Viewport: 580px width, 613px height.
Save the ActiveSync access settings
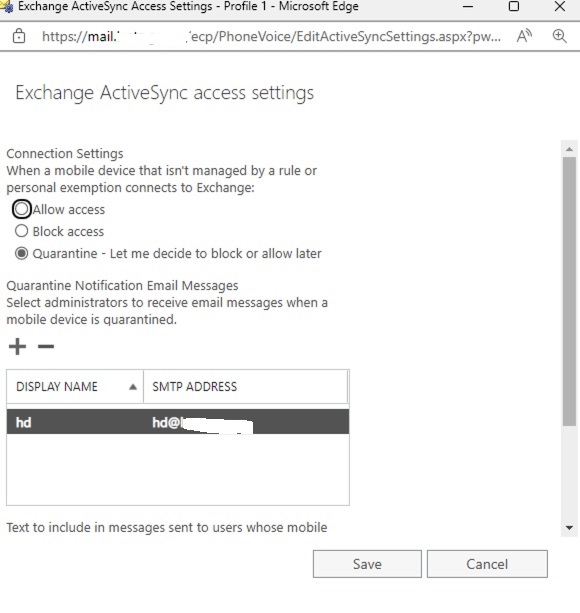click(x=367, y=564)
